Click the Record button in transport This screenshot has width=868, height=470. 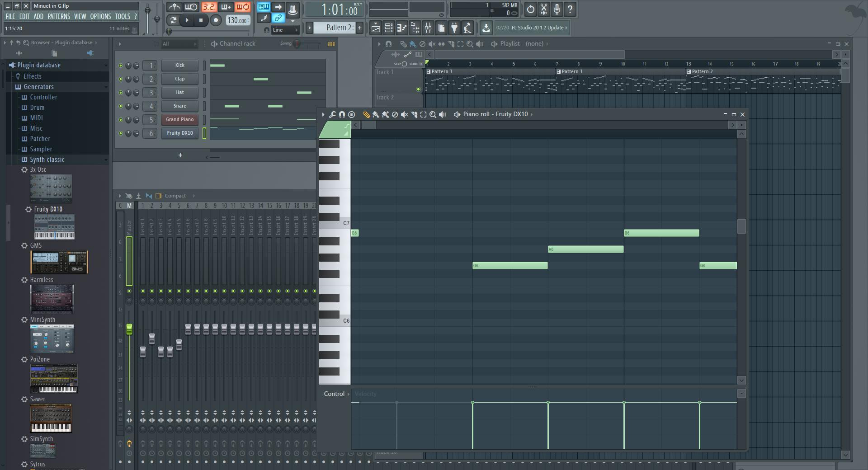point(216,20)
